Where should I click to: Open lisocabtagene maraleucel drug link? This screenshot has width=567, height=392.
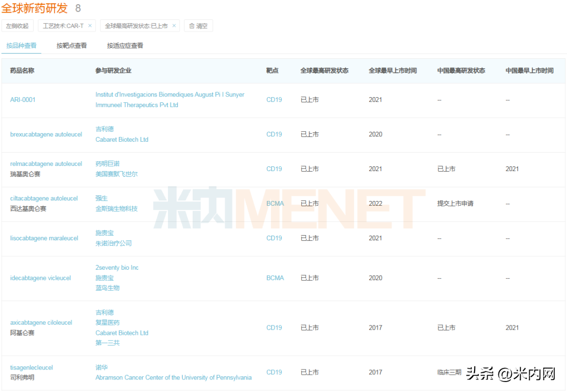click(x=44, y=238)
